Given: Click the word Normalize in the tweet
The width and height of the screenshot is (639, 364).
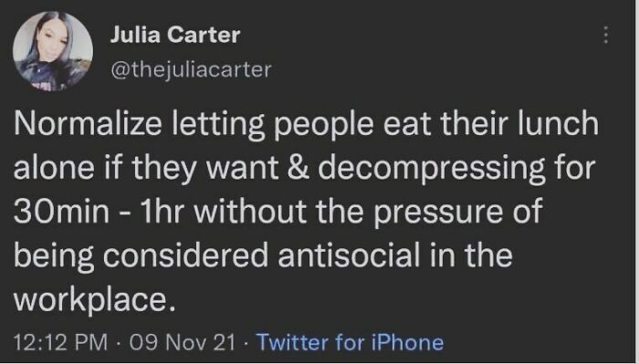Looking at the screenshot, I should [88, 123].
